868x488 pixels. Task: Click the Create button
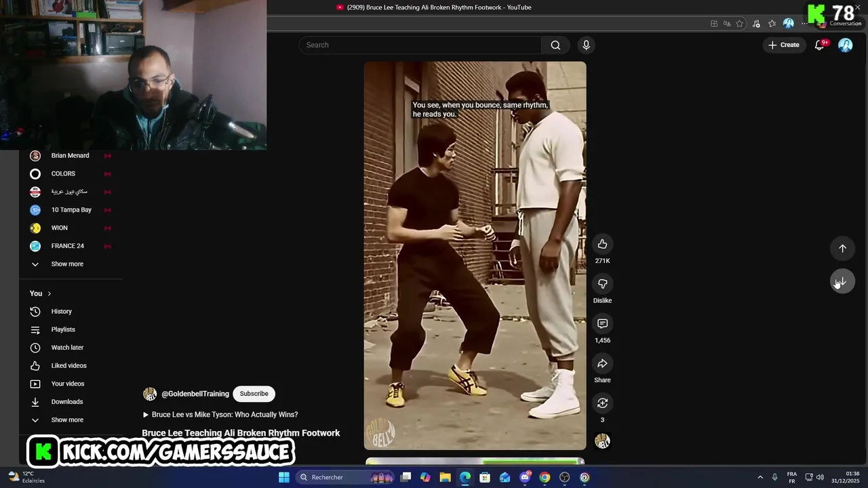tap(783, 45)
